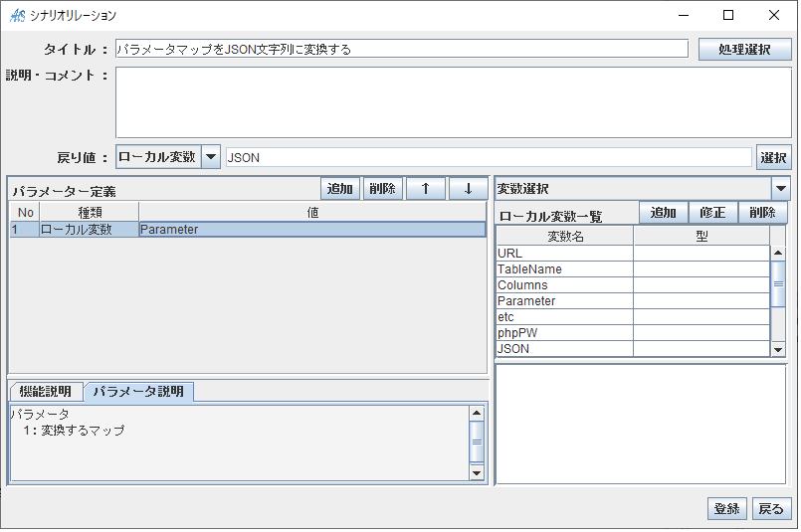
Task: Click the タイトル input field
Action: pyautogui.click(x=402, y=49)
